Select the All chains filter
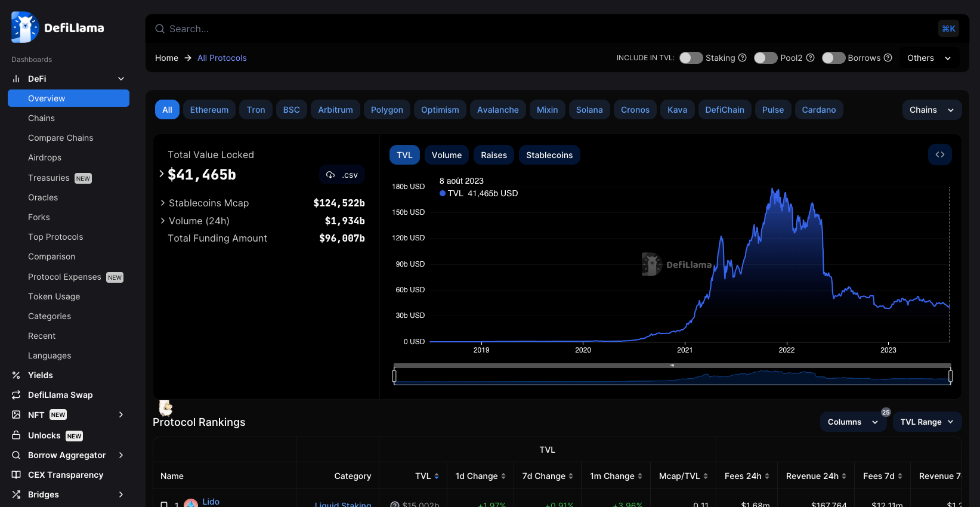The height and width of the screenshot is (507, 980). pos(167,110)
